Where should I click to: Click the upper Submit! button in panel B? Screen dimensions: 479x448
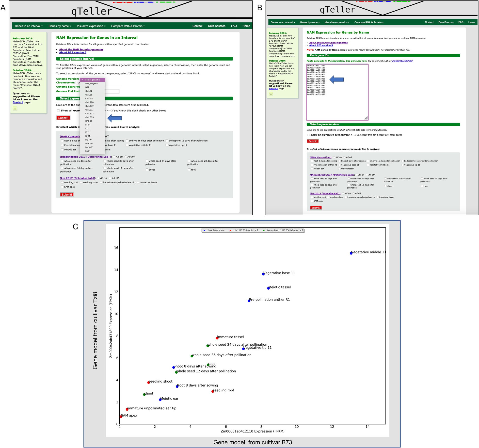[x=313, y=141]
